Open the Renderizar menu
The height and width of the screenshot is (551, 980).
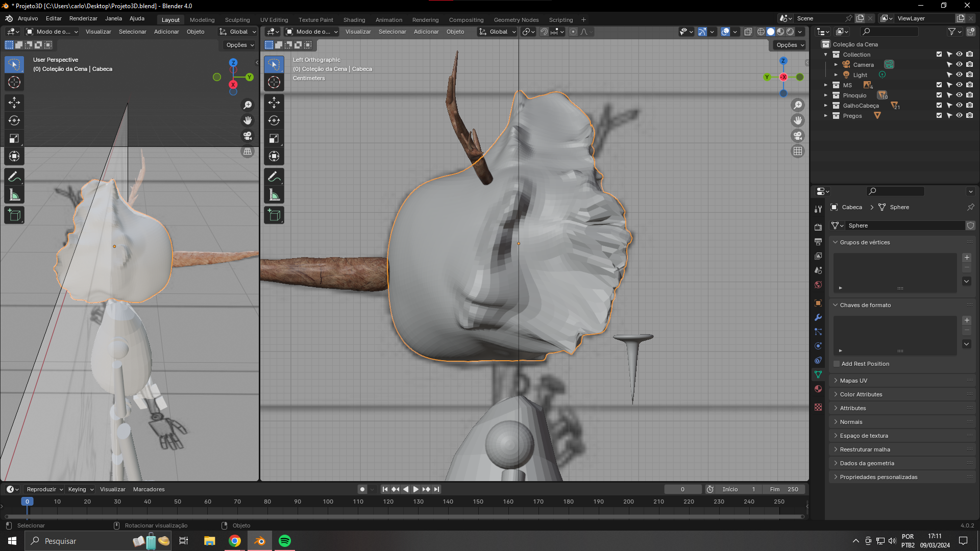[x=83, y=18]
